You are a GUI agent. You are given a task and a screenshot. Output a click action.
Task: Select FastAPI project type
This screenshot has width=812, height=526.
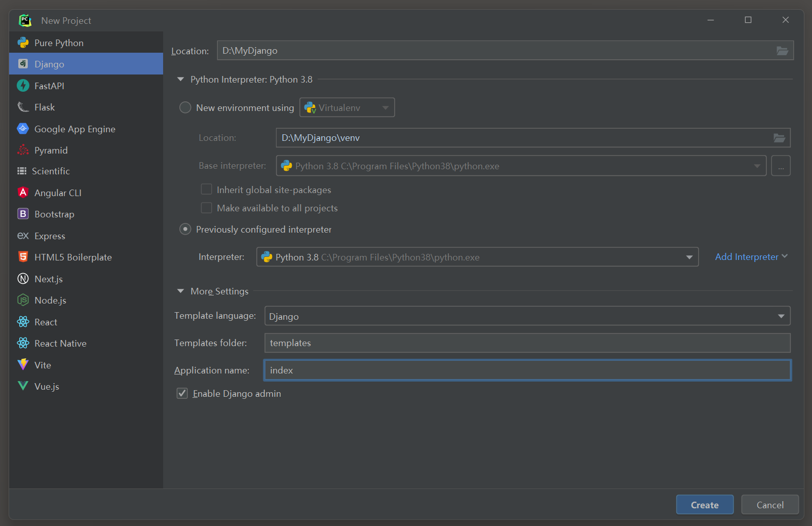86,86
